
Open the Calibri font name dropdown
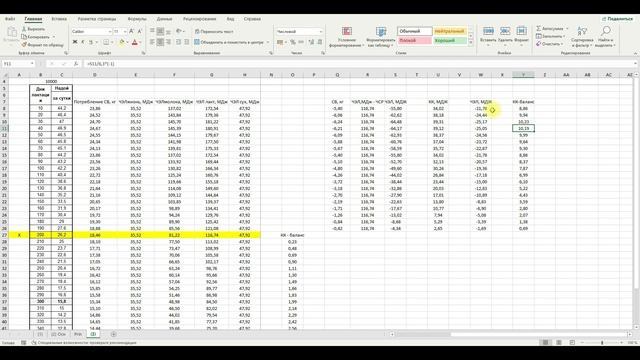pos(110,31)
